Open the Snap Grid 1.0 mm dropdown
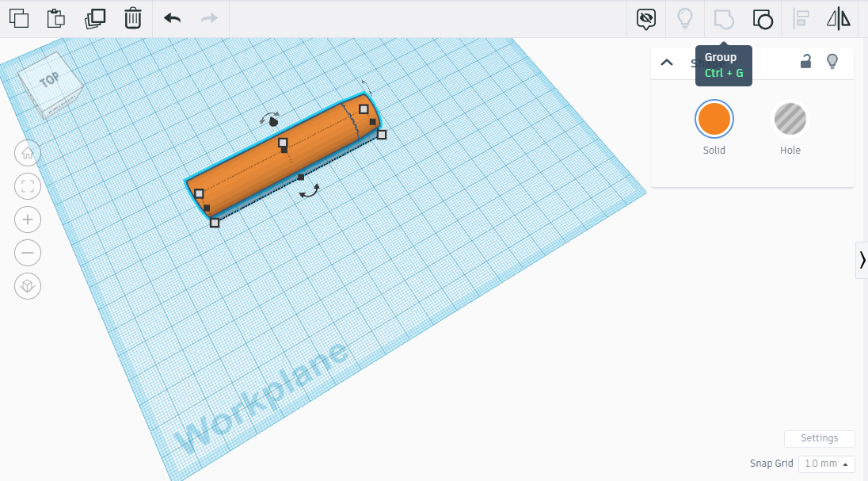This screenshot has height=481, width=868. coord(827,464)
